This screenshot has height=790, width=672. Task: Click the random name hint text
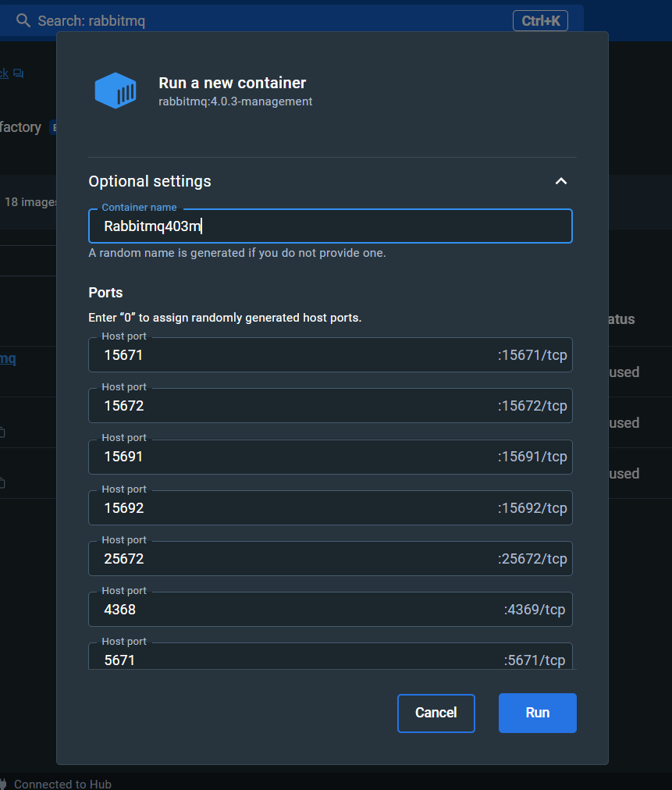[236, 252]
